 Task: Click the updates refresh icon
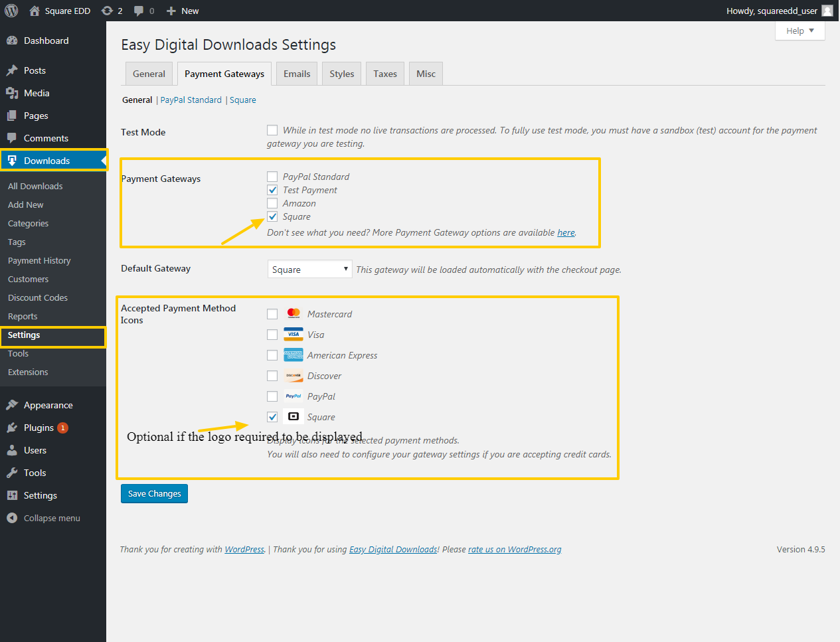tap(107, 11)
